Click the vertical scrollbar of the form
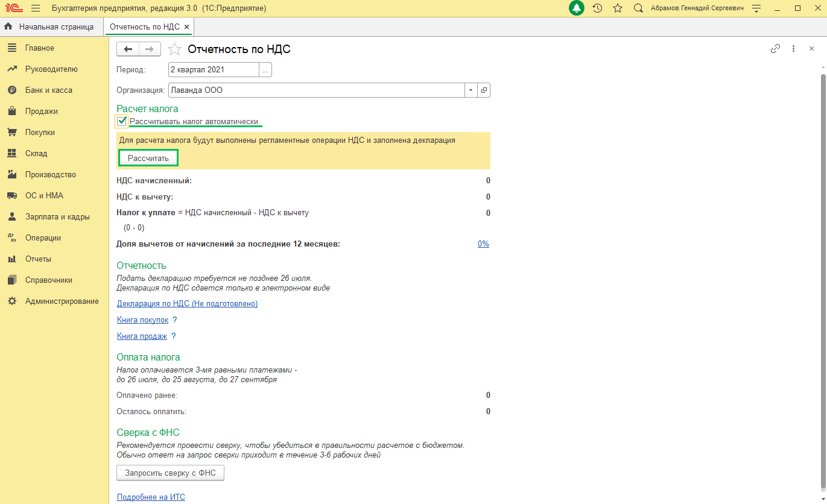 pos(823,280)
